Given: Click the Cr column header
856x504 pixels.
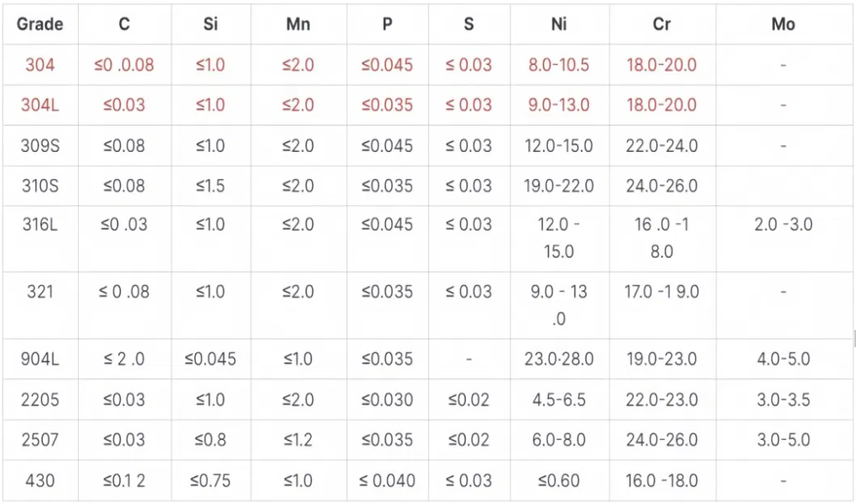Looking at the screenshot, I should coord(661,25).
